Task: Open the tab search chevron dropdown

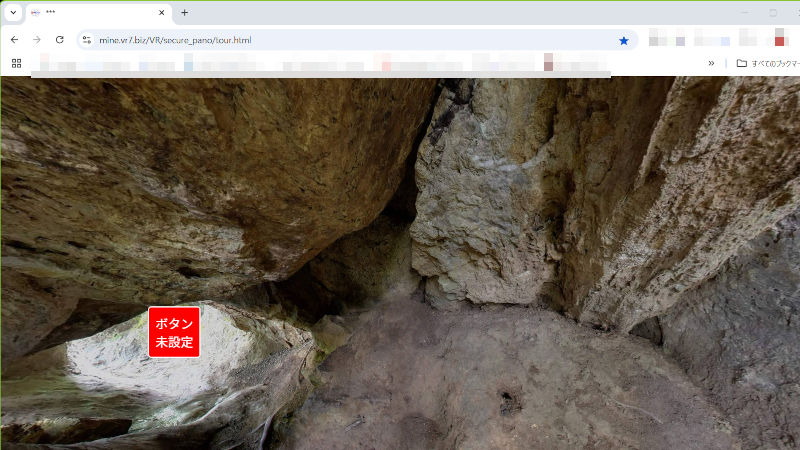Action: point(13,12)
